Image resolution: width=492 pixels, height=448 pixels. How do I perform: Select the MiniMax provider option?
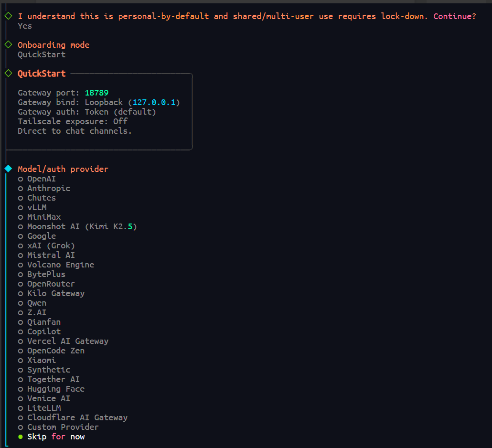[39, 217]
